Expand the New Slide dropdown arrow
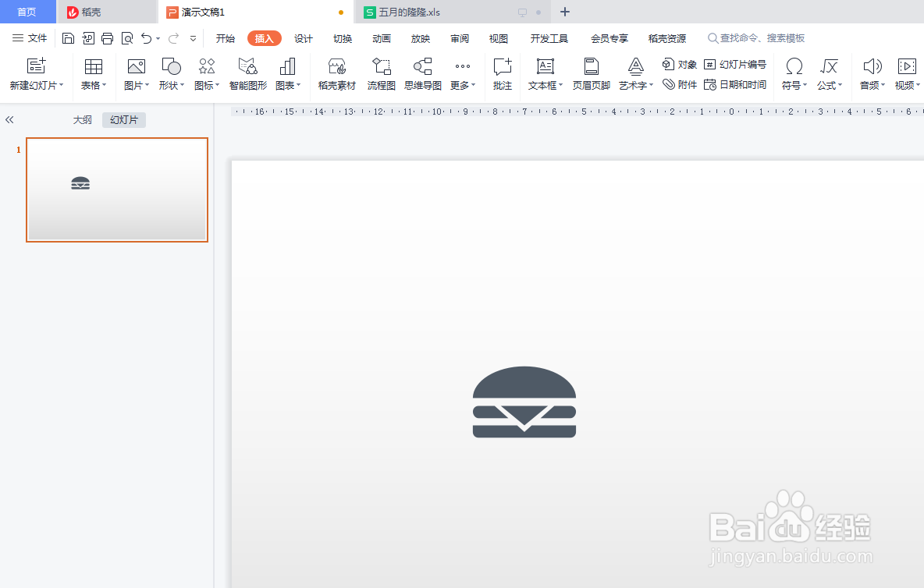924x588 pixels. pos(62,85)
